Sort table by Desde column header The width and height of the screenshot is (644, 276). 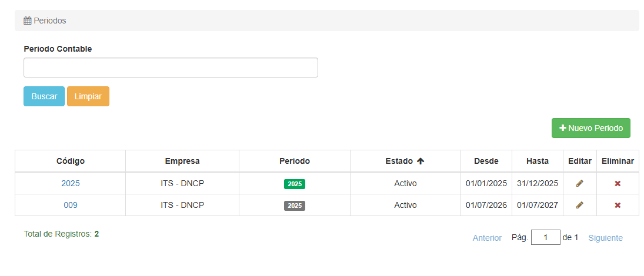[486, 161]
